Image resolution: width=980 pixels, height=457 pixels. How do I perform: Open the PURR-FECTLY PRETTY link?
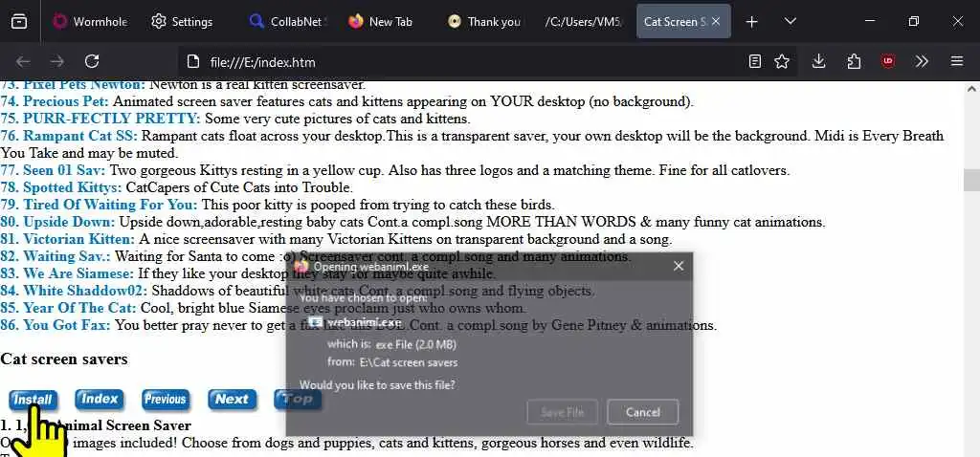point(112,119)
